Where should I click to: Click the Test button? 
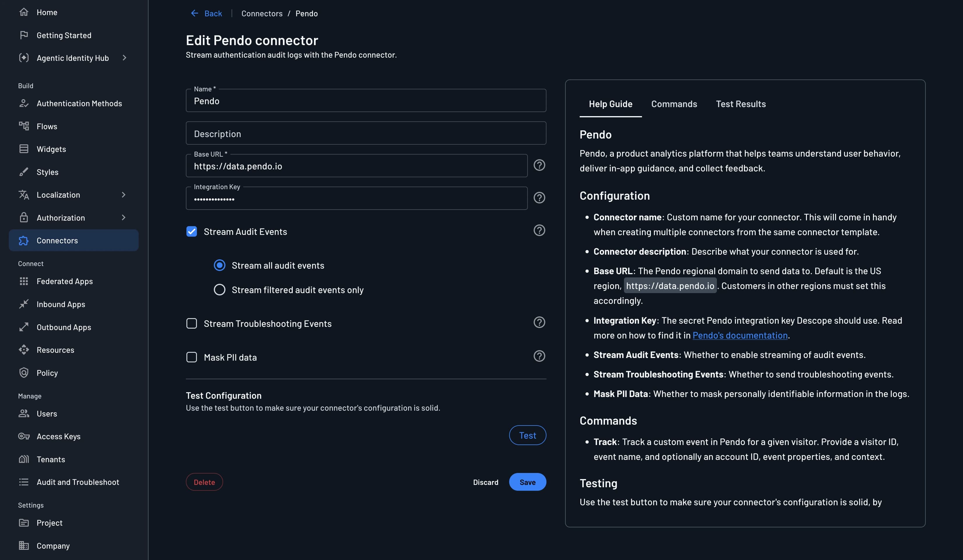[527, 435]
